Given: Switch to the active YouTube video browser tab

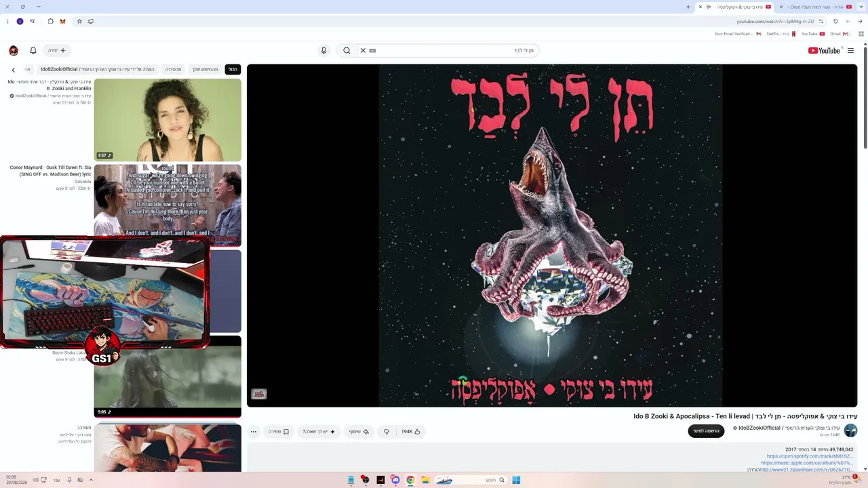Looking at the screenshot, I should coord(736,7).
